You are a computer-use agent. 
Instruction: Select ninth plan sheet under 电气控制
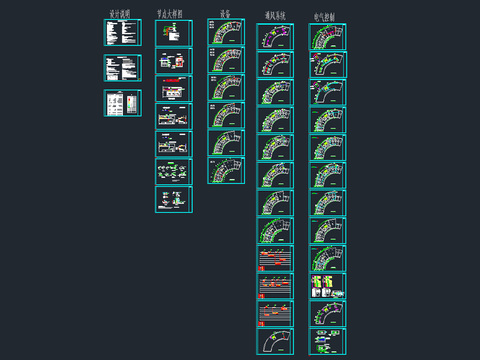coord(327,258)
